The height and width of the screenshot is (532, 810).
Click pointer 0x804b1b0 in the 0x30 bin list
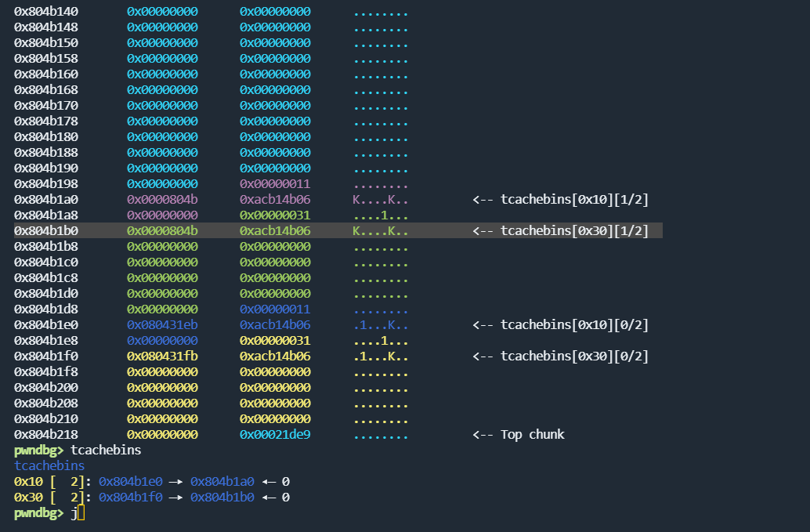[x=222, y=497]
